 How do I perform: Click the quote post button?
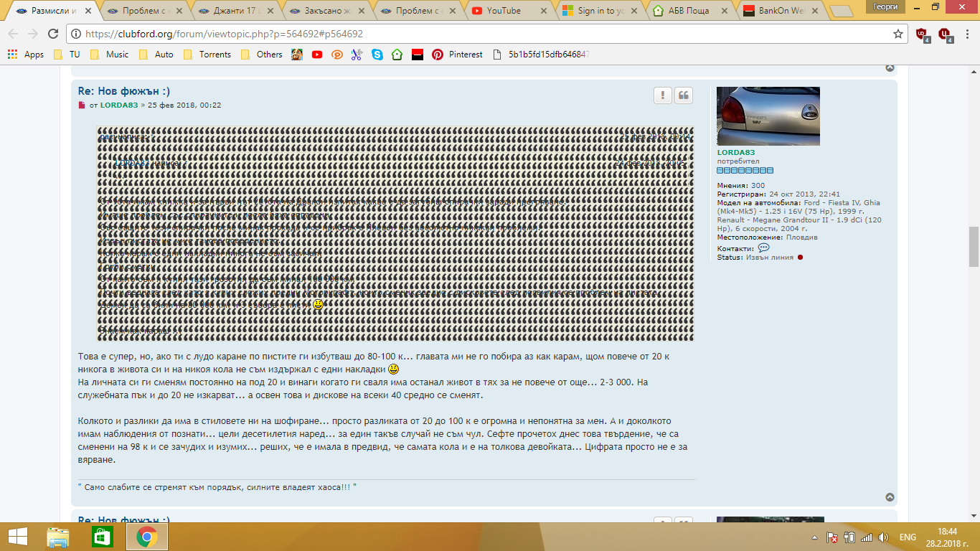click(684, 96)
